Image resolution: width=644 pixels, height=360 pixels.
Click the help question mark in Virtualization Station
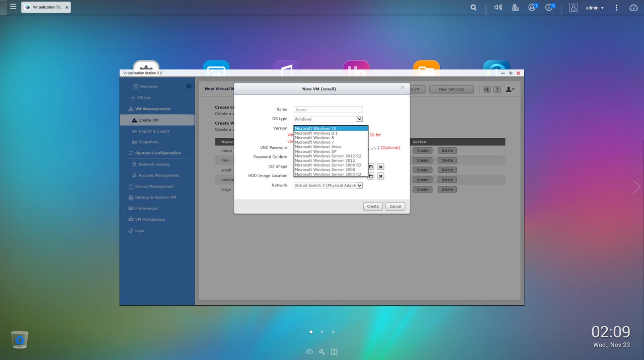coord(497,89)
